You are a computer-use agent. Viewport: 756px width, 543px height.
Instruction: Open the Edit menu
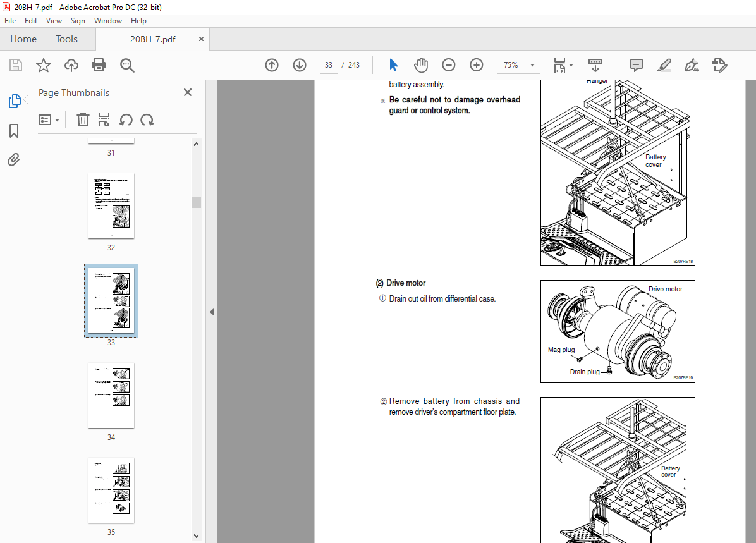pyautogui.click(x=31, y=21)
